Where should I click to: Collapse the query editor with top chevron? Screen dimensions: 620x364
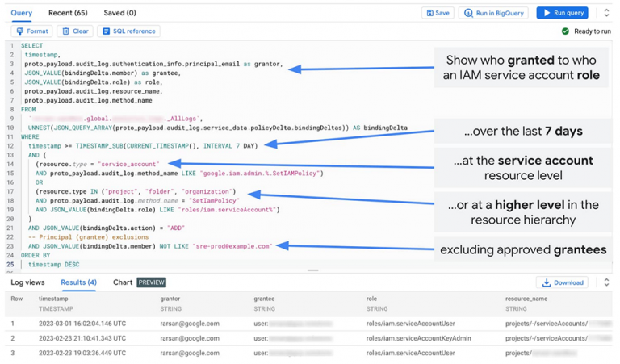click(606, 13)
